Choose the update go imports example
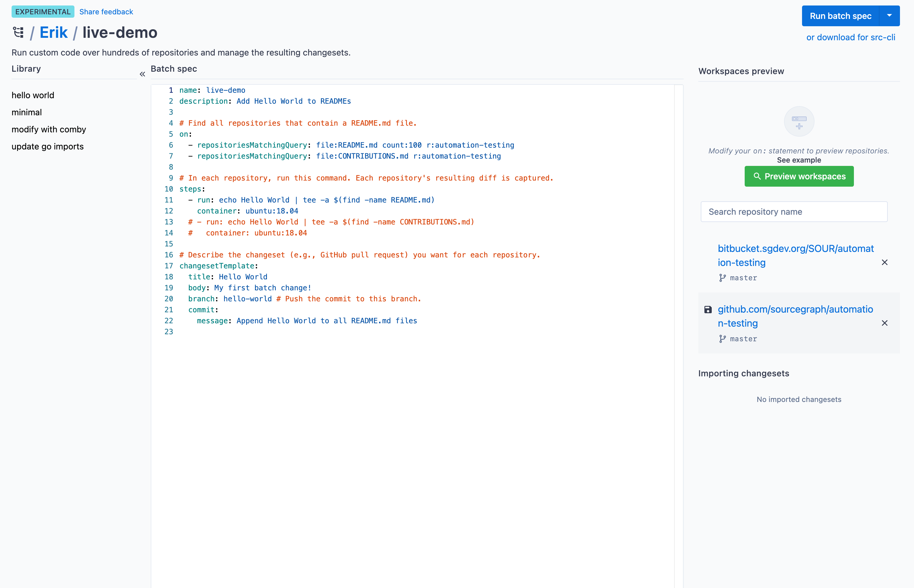This screenshot has width=914, height=588. [x=47, y=147]
